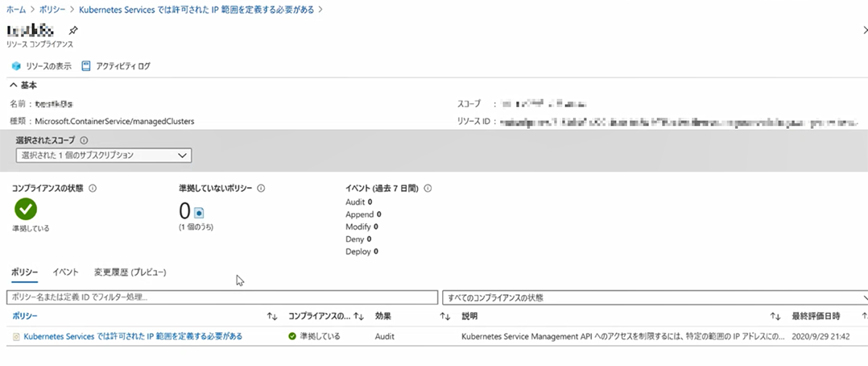Sort by 効果 column arrows
The image size is (868, 366).
click(445, 317)
